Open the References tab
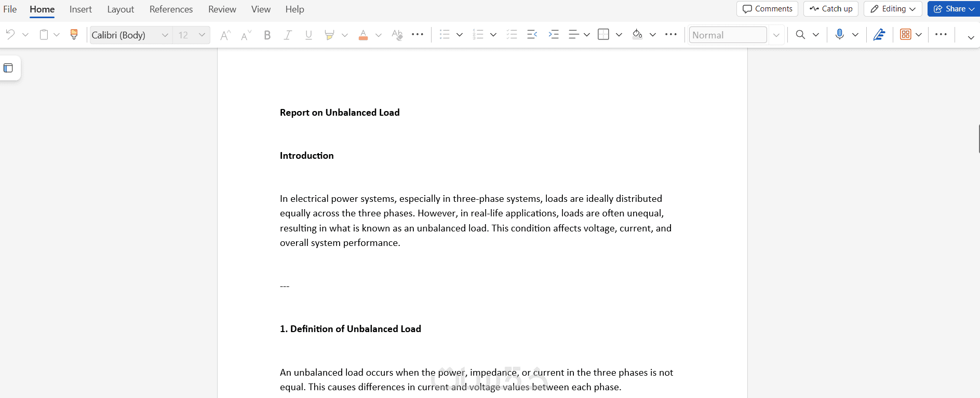Image resolution: width=980 pixels, height=398 pixels. 171,9
